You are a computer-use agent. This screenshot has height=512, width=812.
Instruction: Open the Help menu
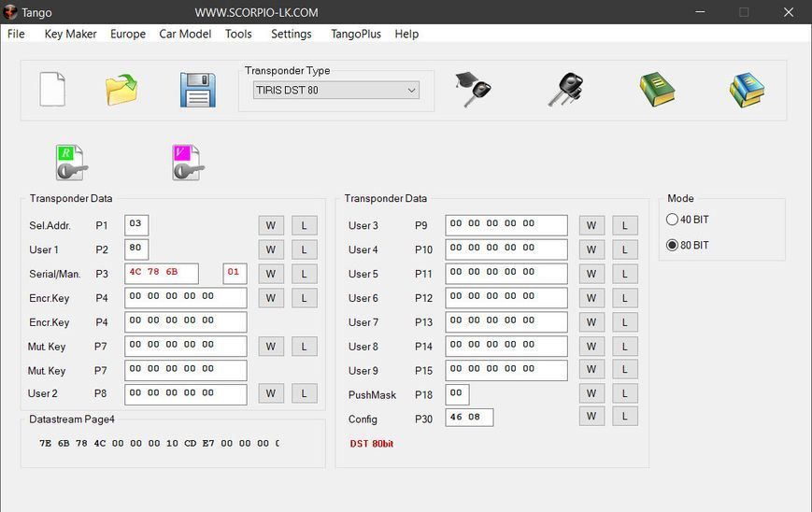(x=406, y=35)
